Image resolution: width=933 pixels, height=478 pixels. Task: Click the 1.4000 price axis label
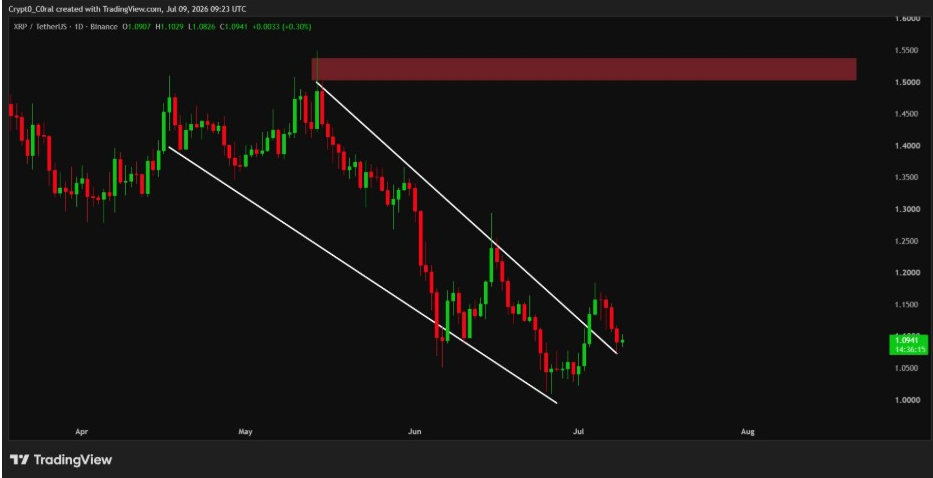(908, 146)
